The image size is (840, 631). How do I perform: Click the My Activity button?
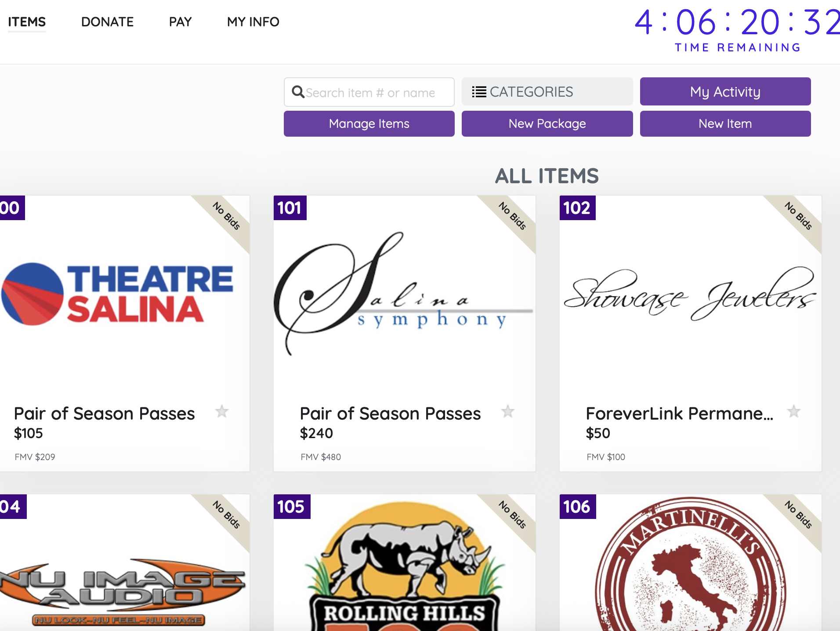[x=725, y=92]
